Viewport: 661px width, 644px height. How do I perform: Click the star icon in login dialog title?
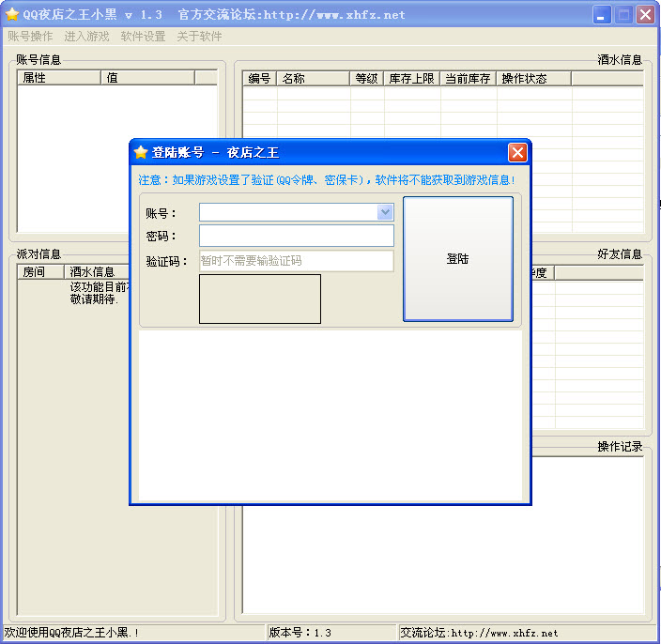pyautogui.click(x=141, y=152)
